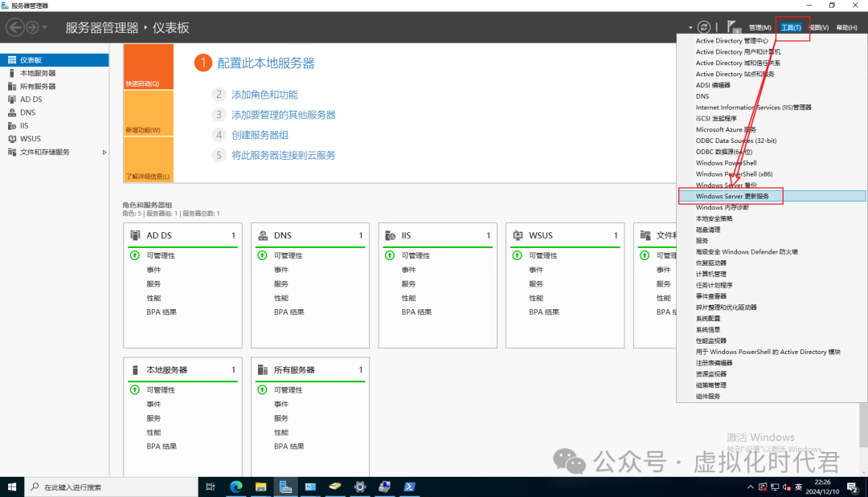Open Microsoft Edge from the taskbar
The width and height of the screenshot is (868, 497).
[x=236, y=487]
